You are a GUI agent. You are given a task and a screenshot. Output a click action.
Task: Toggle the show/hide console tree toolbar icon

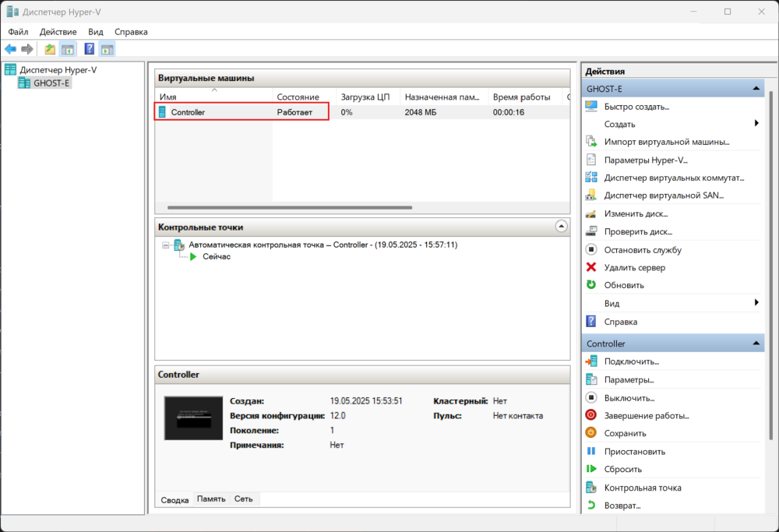tap(68, 49)
